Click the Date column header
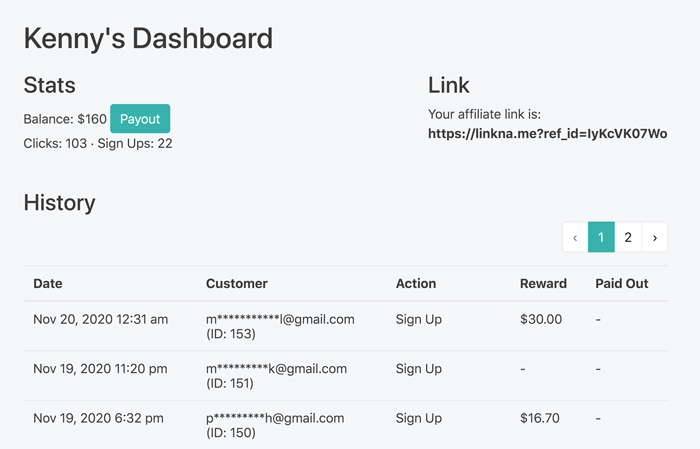The height and width of the screenshot is (449, 700). [48, 283]
